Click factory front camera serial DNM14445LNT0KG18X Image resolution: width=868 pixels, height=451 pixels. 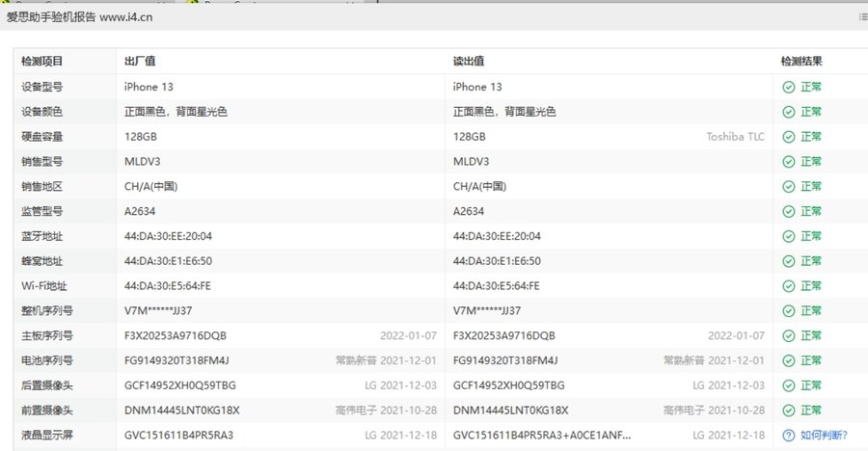182,411
